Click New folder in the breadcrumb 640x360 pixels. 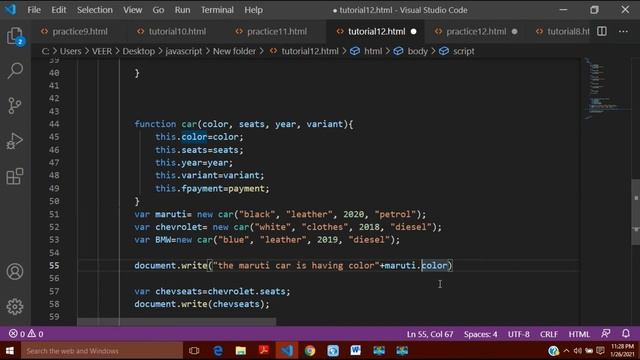[234, 51]
